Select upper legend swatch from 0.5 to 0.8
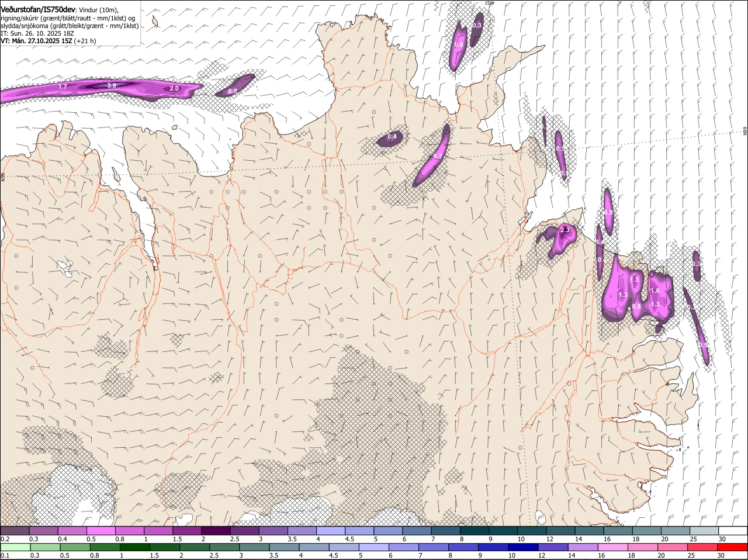Screen dimensions: 748x560 pos(101,531)
